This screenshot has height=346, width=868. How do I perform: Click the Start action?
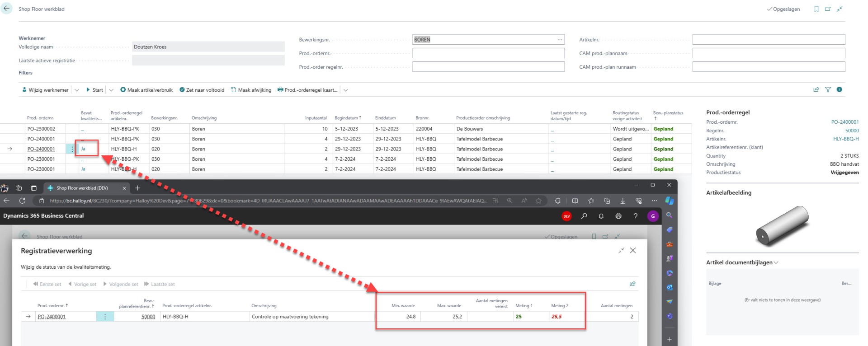94,90
